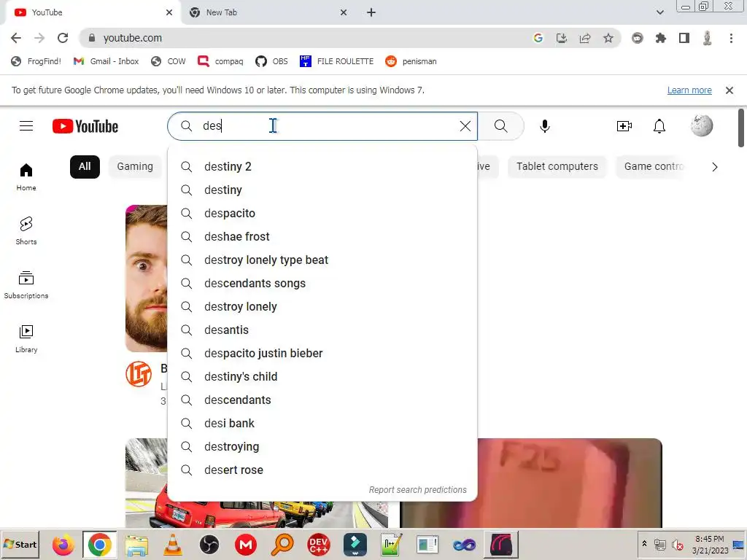The height and width of the screenshot is (560, 747).
Task: Click Learn more link in update bar
Action: point(689,90)
